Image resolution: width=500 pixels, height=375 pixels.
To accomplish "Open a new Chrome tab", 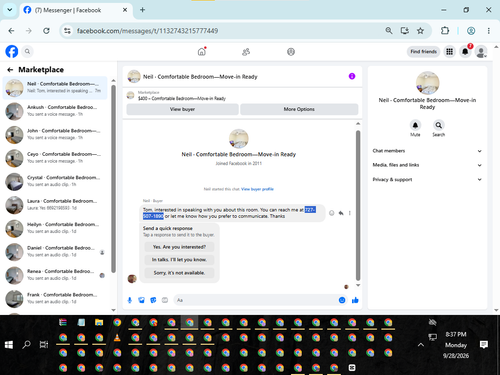I will tap(142, 10).
